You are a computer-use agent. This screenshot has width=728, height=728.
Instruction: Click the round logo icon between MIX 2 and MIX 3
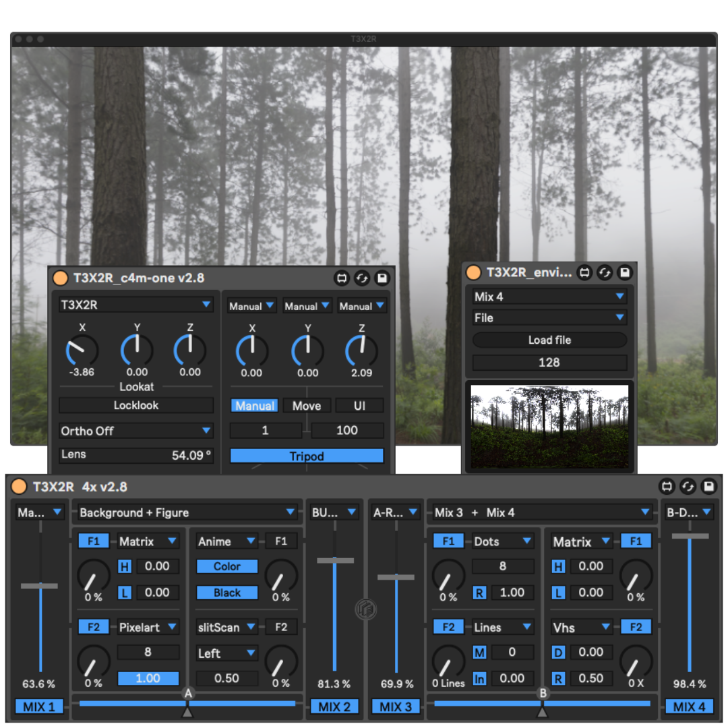point(363,610)
